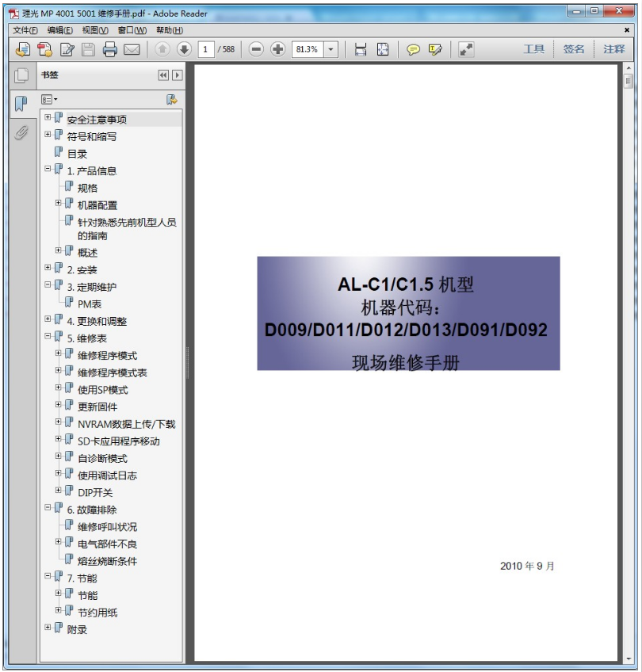Image resolution: width=642 pixels, height=672 pixels.
Task: Select 使用SP模式 bookmark
Action: pyautogui.click(x=103, y=390)
